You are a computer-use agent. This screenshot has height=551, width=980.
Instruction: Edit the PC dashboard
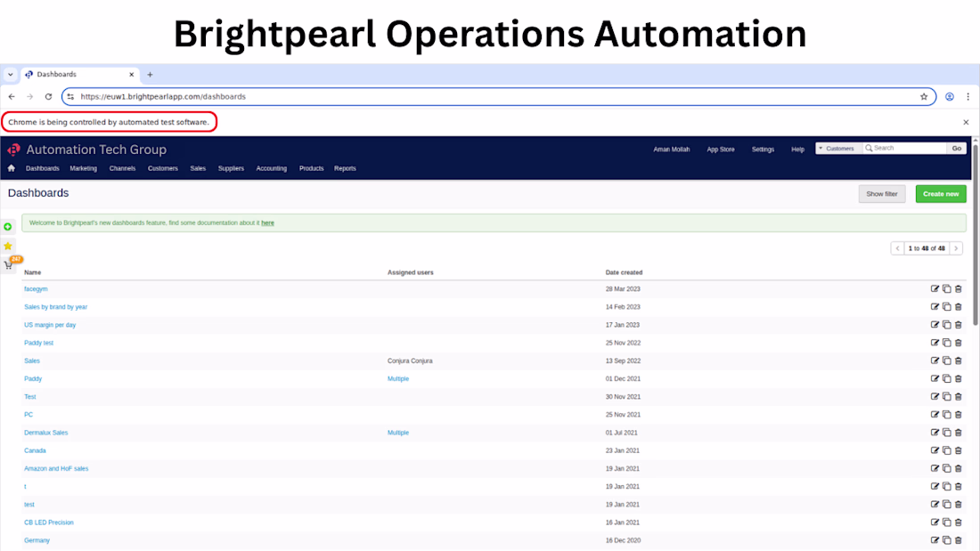point(935,415)
